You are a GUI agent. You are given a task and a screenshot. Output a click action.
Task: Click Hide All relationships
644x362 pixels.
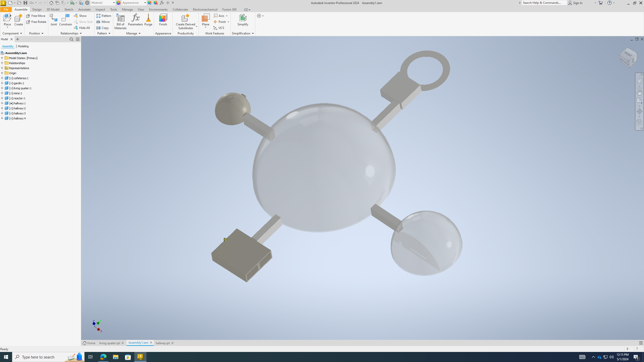82,28
